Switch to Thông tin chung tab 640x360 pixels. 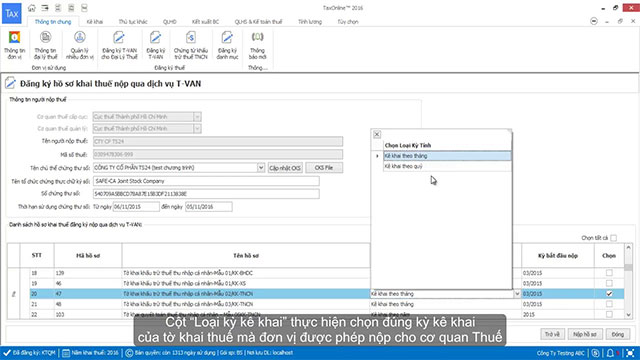click(53, 22)
